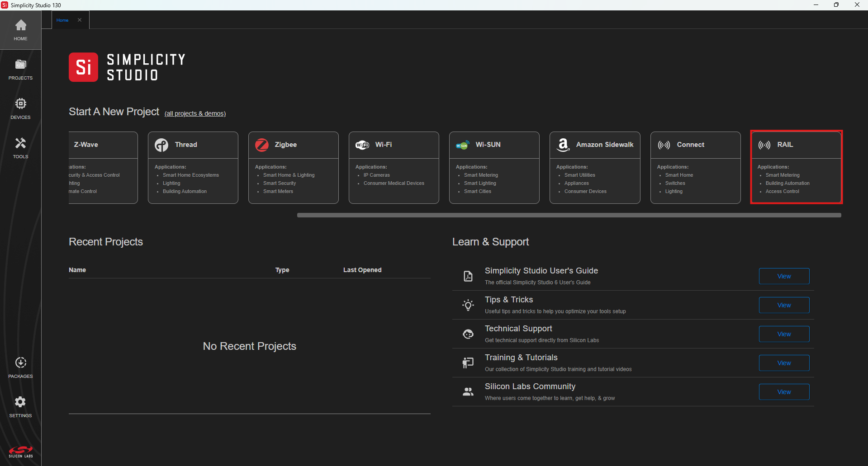
Task: Close the Home tab
Action: point(80,20)
